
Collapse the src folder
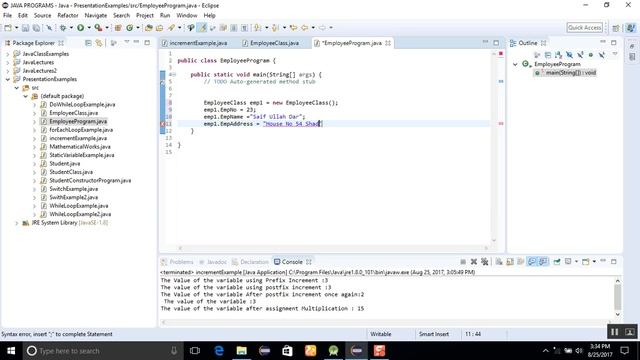pos(17,88)
